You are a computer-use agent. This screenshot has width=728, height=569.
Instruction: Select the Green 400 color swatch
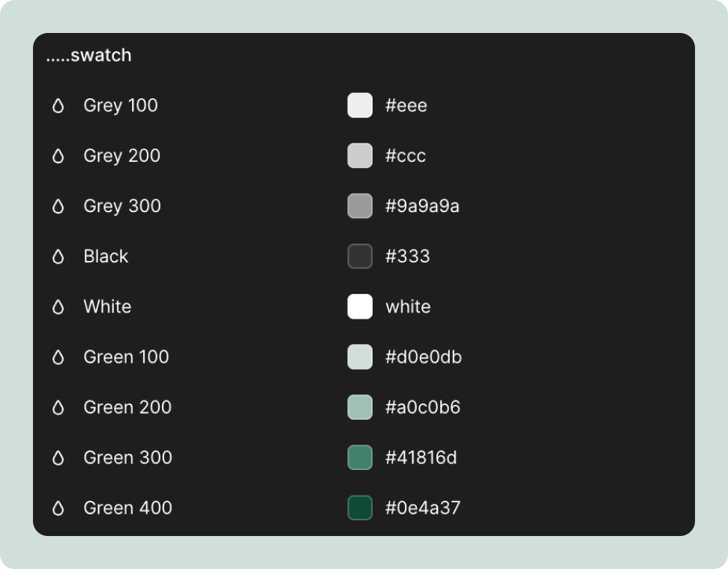(360, 508)
